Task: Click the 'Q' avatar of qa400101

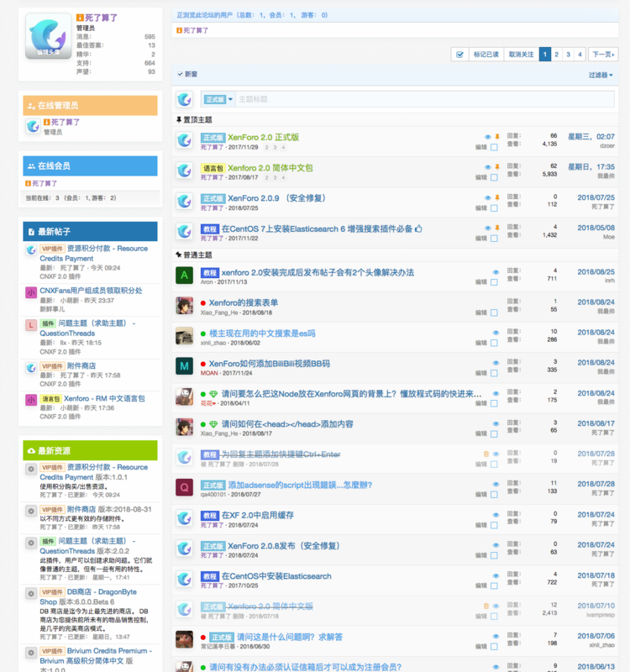Action: pyautogui.click(x=184, y=488)
